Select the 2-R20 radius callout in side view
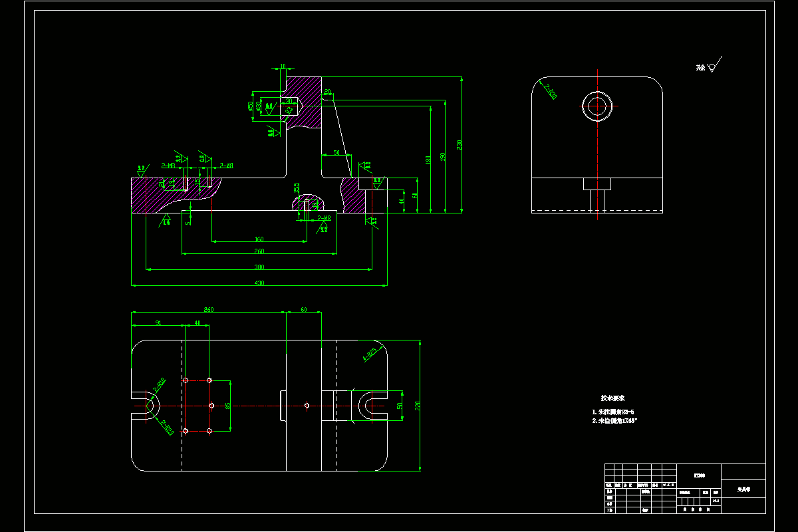Image resolution: width=798 pixels, height=532 pixels. click(550, 91)
